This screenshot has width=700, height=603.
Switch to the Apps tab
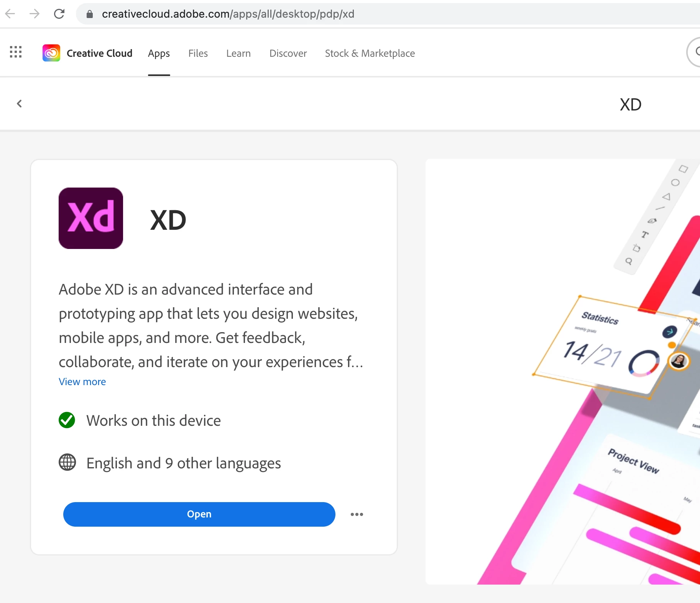tap(159, 53)
